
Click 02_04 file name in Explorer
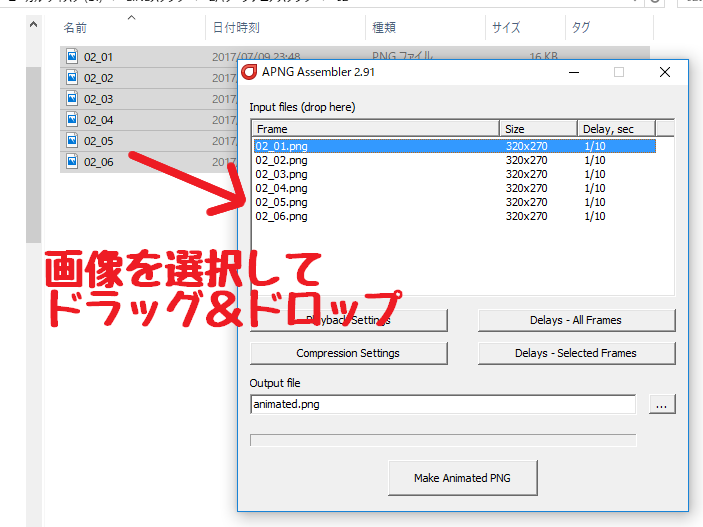click(99, 120)
